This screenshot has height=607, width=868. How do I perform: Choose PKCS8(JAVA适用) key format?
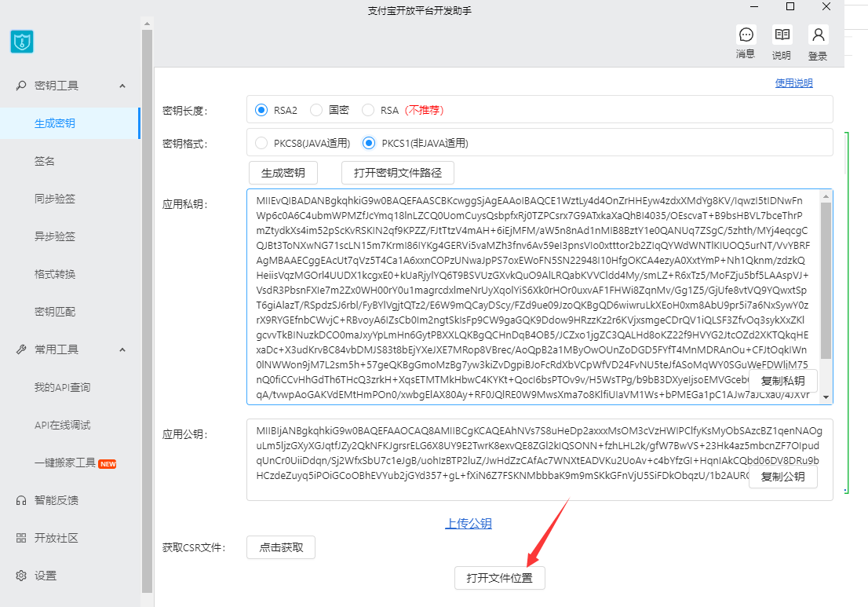(261, 143)
